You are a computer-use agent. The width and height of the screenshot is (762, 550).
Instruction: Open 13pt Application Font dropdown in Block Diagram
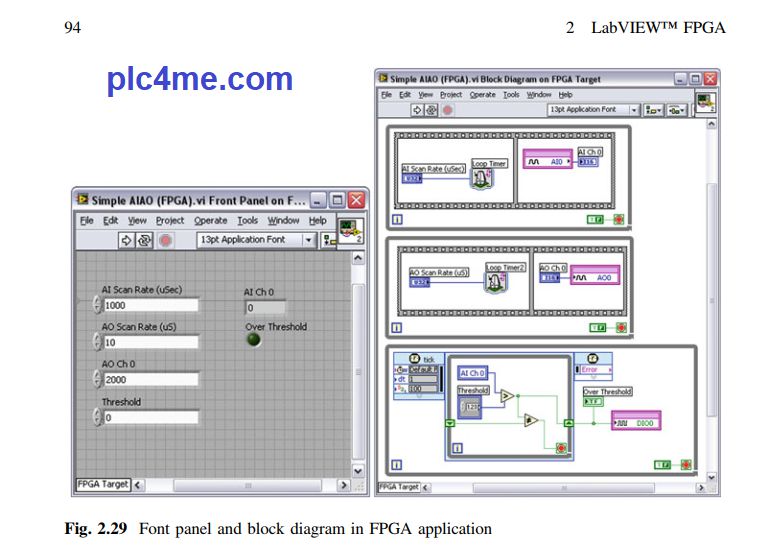pos(633,110)
